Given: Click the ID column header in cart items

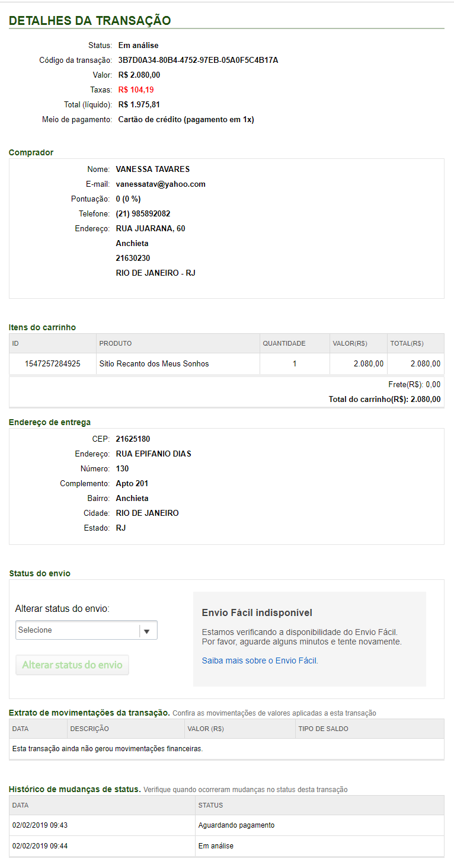Looking at the screenshot, I should 16,343.
